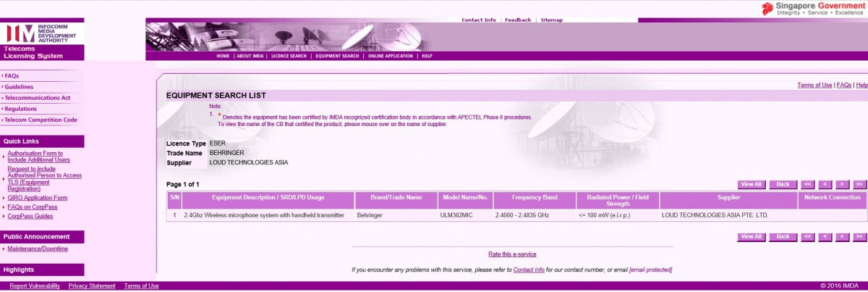Click bottom pagination next > button

coord(843,237)
